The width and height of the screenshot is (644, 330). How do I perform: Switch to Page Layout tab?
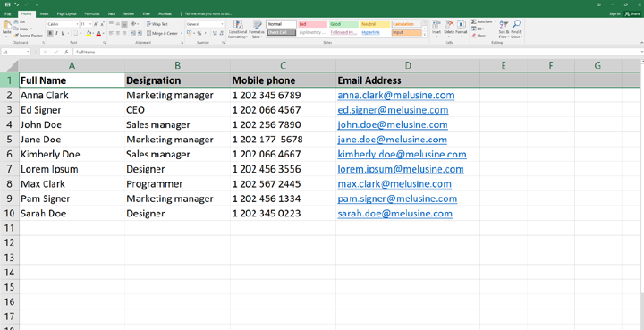tap(66, 14)
